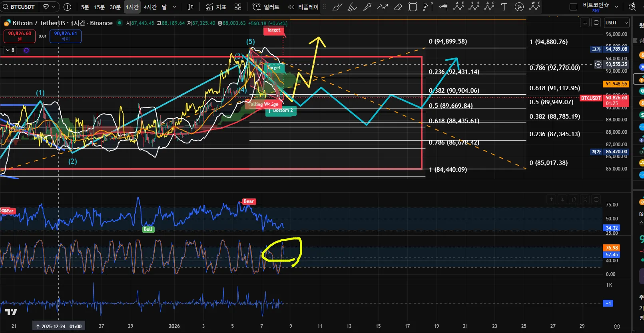The width and height of the screenshot is (644, 333).
Task: Open the candlestick chart style picker
Action: [191, 7]
